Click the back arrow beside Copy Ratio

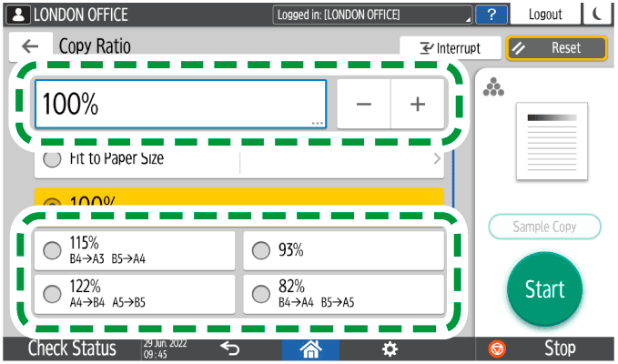(x=31, y=47)
